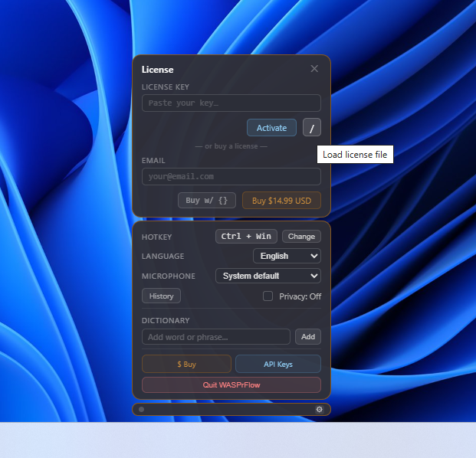Viewport: 476px width, 458px height.
Task: Click Buy w/ {} button
Action: point(207,201)
